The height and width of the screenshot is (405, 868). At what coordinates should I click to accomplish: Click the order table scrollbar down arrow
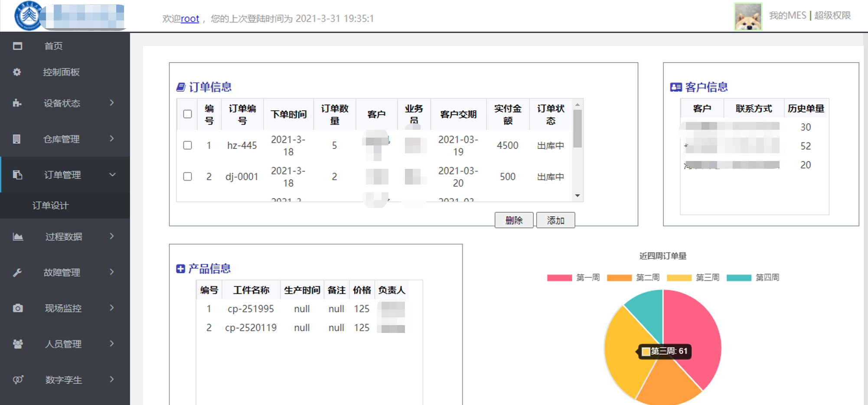tap(578, 196)
